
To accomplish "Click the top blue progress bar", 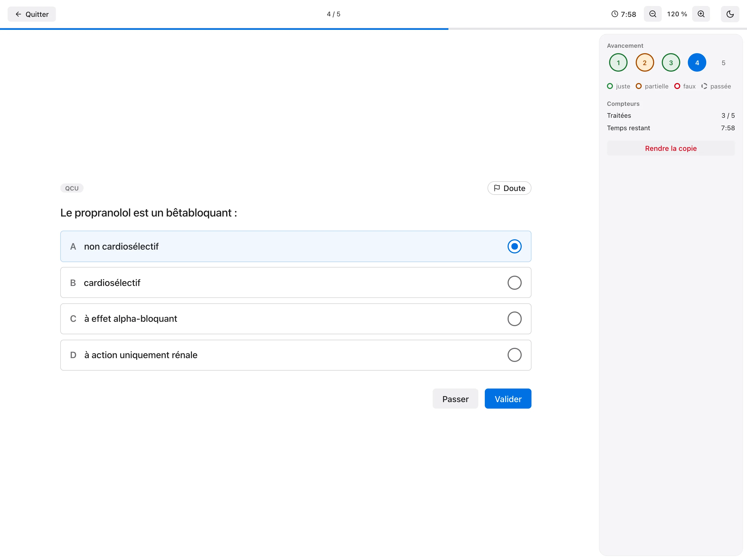I will [x=224, y=29].
